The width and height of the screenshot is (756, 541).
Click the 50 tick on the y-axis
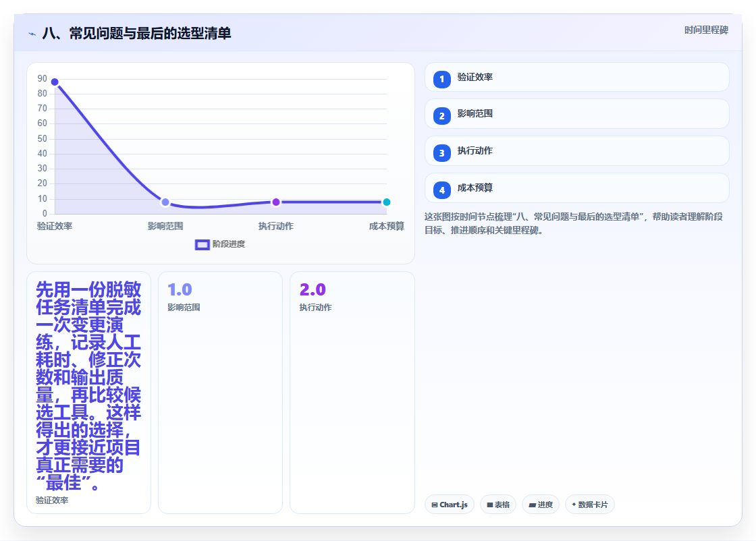[43, 139]
